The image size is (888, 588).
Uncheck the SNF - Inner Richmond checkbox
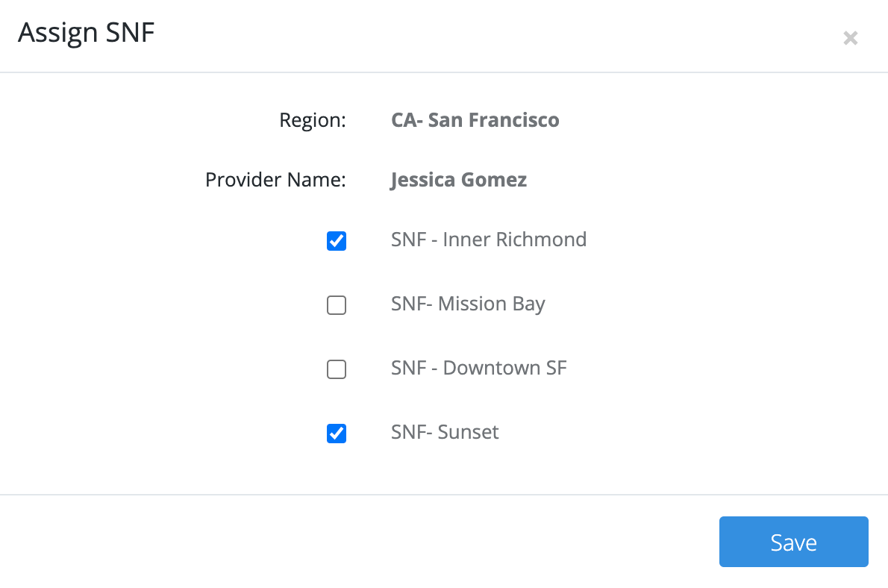[x=337, y=241]
